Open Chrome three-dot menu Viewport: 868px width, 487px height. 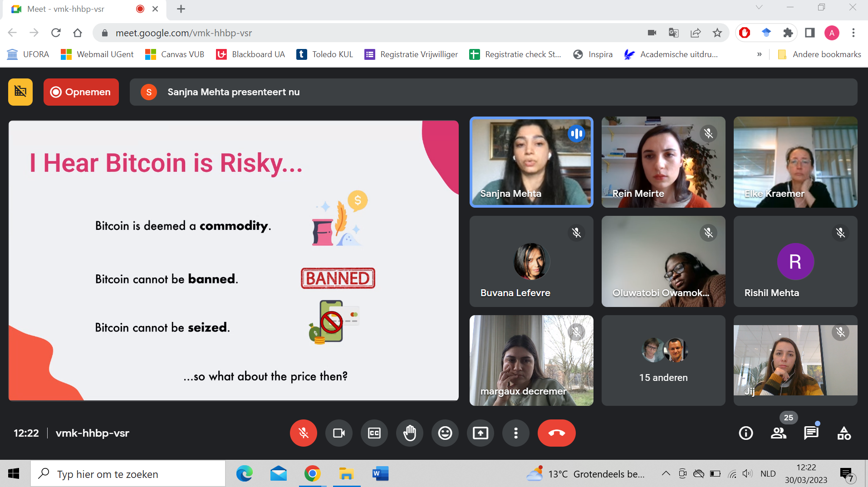pos(853,33)
